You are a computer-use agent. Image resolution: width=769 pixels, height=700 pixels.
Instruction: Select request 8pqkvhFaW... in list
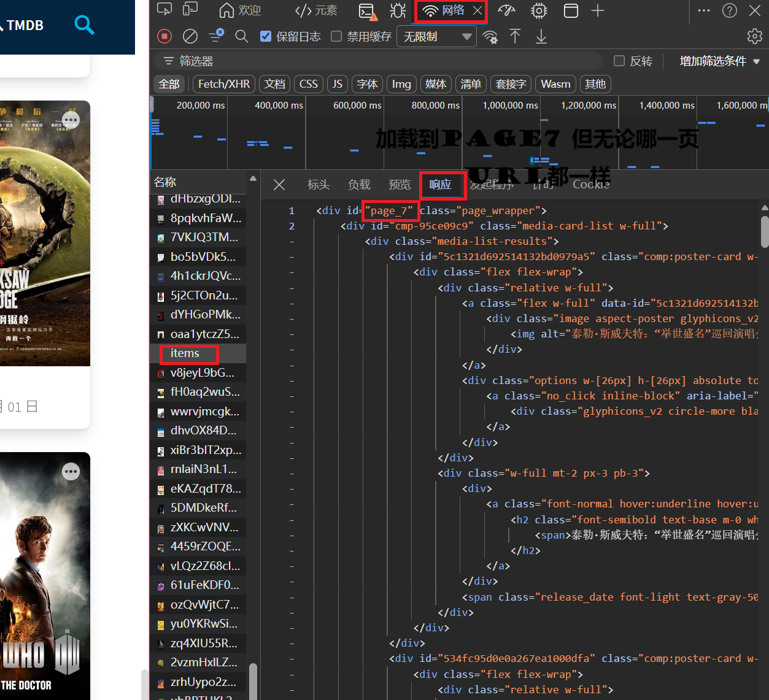pos(198,218)
